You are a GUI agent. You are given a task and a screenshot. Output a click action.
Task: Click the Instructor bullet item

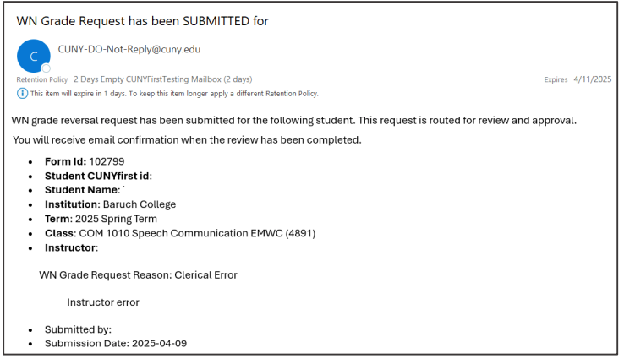click(x=71, y=248)
